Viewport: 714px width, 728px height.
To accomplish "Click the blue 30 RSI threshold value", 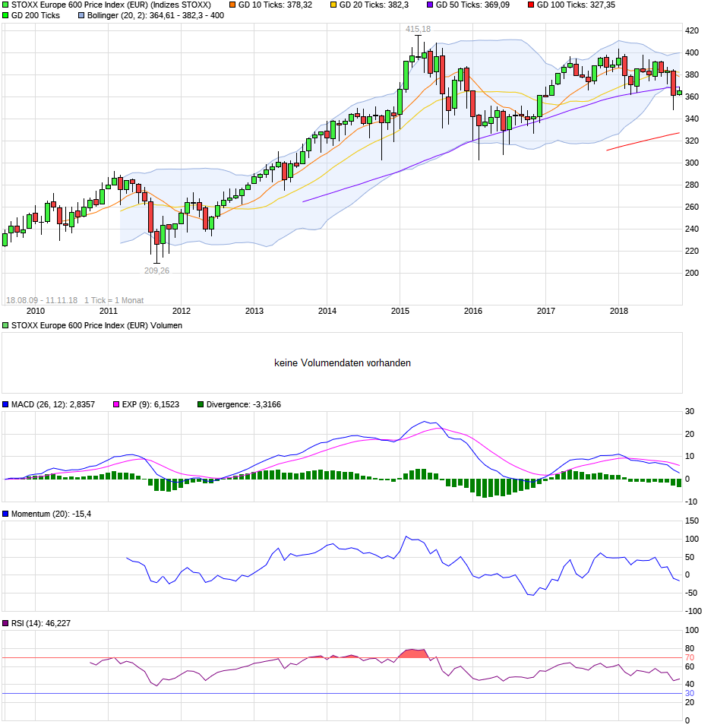I will click(x=690, y=694).
